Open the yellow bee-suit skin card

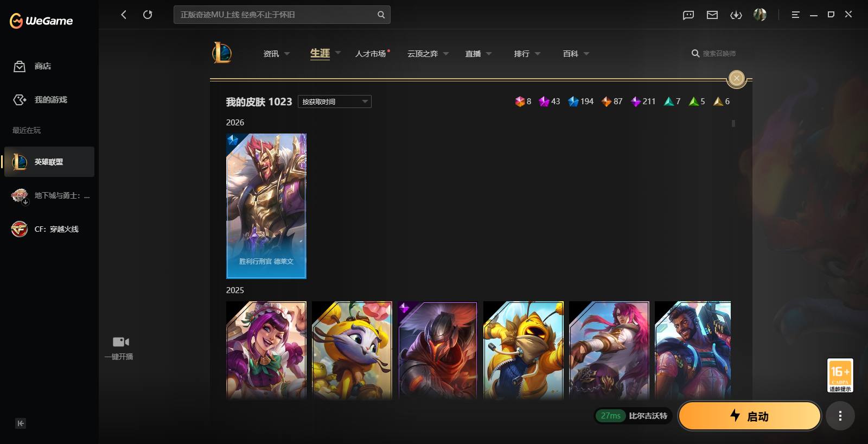tap(524, 351)
